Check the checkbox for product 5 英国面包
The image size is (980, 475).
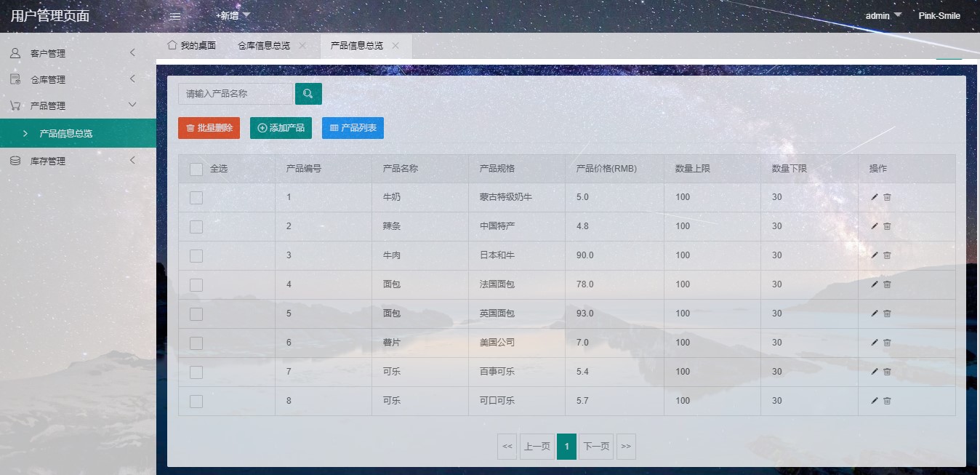tap(196, 314)
